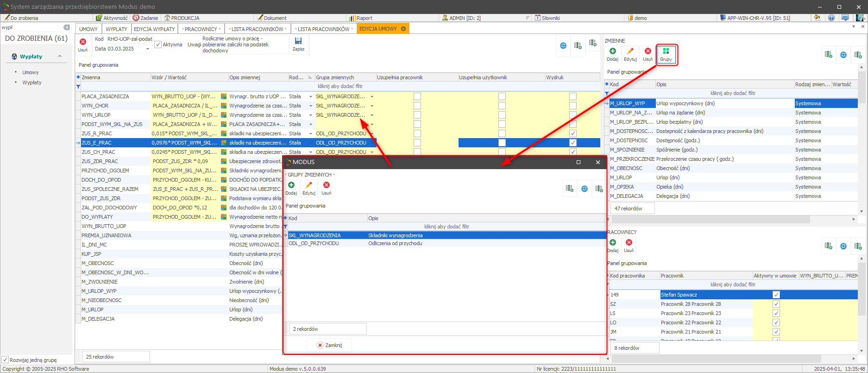Screen dimensions: 868x373
Task: Click refresh icon in Grupy zmiennych dialog
Action: 585,189
